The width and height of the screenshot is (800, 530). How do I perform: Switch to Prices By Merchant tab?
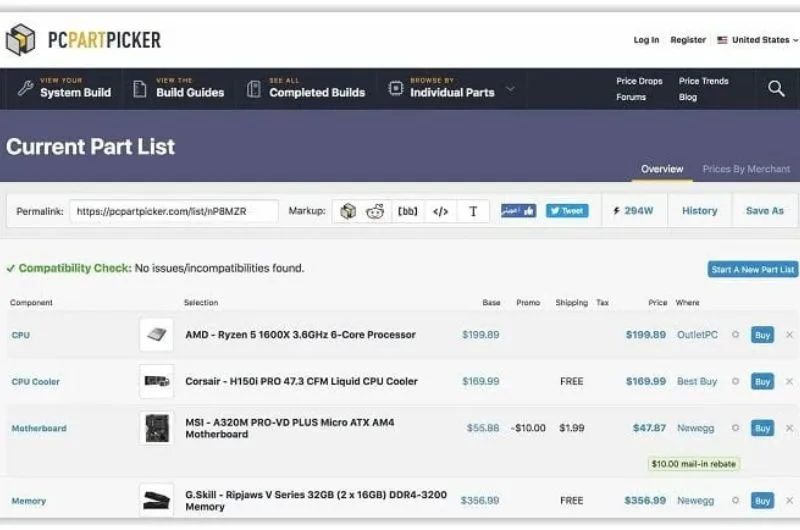[746, 169]
